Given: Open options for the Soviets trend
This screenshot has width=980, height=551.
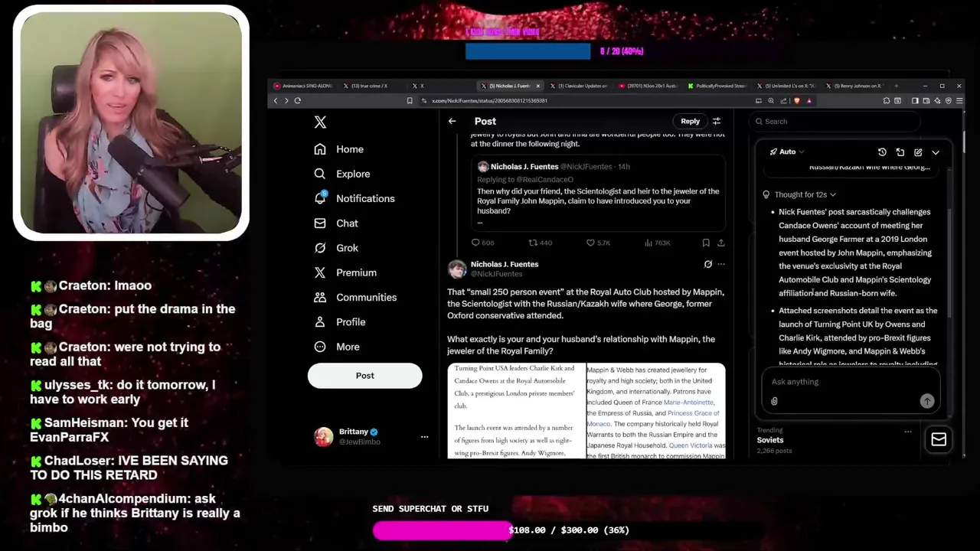Looking at the screenshot, I should (x=908, y=432).
